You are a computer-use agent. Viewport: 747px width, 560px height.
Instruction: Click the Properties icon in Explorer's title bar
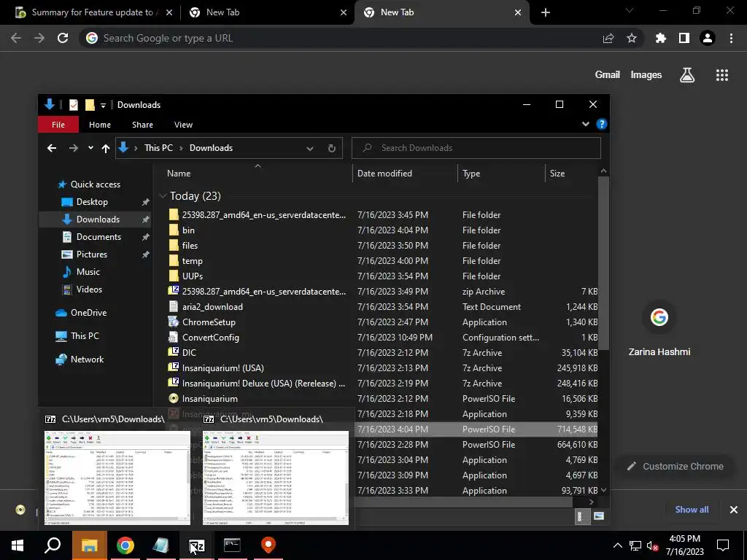(x=74, y=105)
